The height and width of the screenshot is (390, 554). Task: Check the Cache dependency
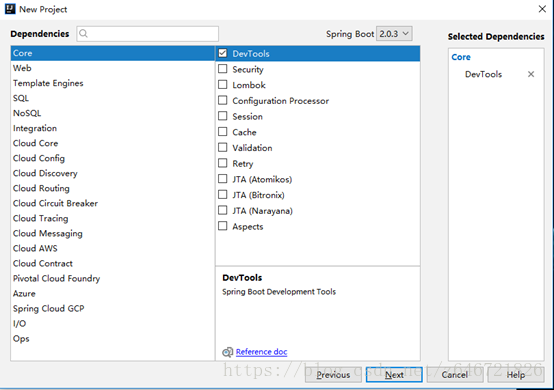pos(223,132)
